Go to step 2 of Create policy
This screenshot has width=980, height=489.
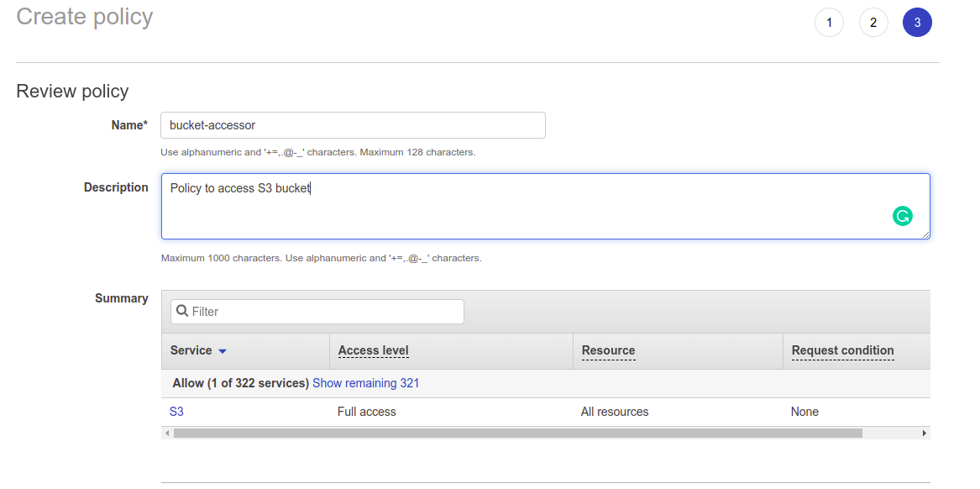pyautogui.click(x=873, y=23)
